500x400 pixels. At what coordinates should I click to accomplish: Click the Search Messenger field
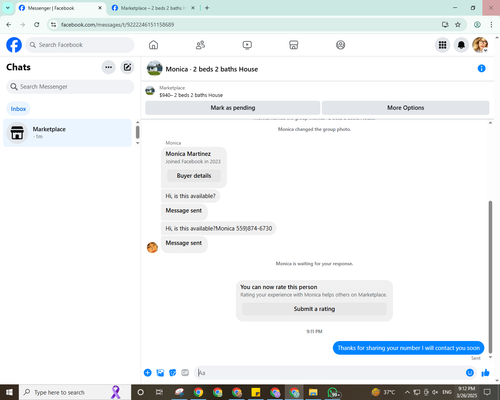point(70,87)
